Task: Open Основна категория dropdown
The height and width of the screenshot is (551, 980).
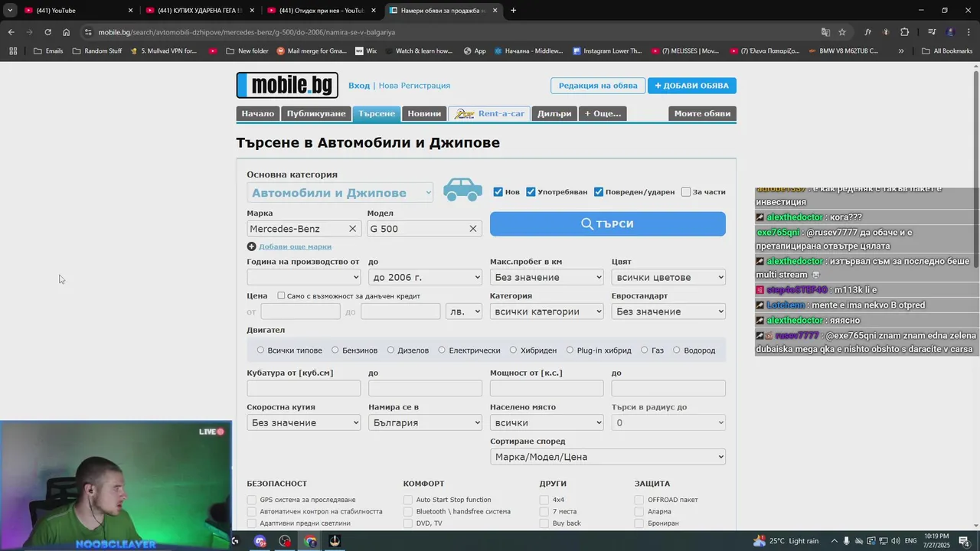Action: [340, 193]
